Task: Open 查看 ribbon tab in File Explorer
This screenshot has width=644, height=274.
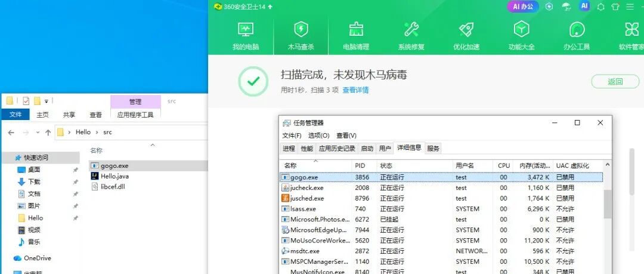Action: point(95,115)
